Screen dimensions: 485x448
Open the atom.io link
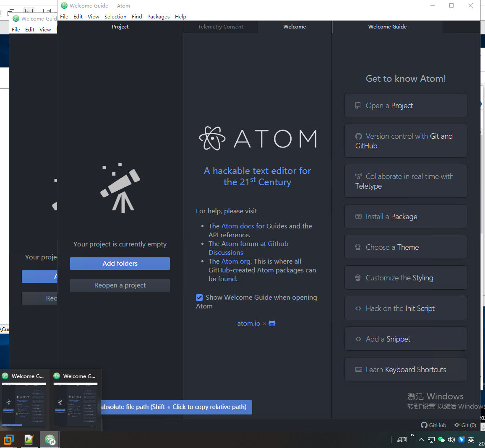(249, 324)
